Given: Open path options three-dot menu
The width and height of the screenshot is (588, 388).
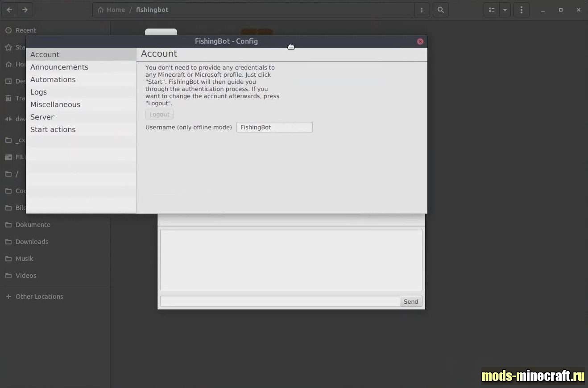Looking at the screenshot, I should [422, 10].
